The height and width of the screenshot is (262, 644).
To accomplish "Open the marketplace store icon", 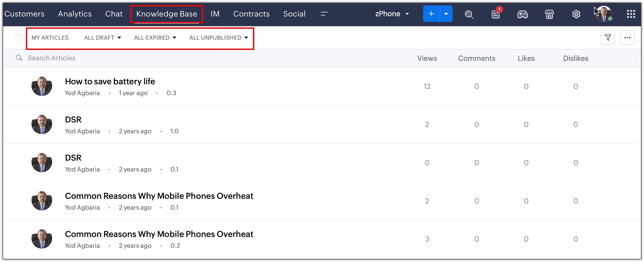I will 549,14.
